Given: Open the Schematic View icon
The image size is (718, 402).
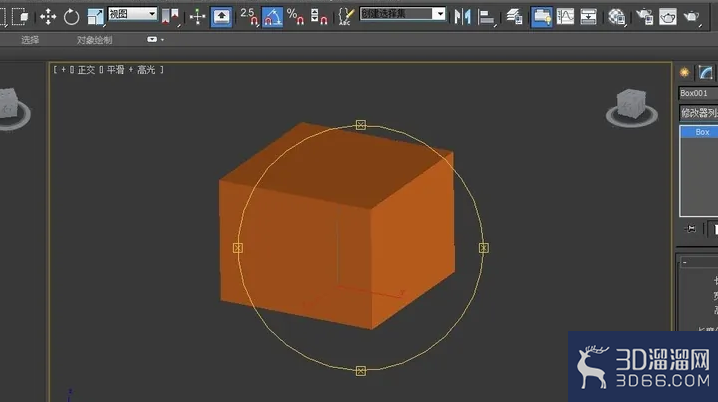Looking at the screenshot, I should [588, 17].
